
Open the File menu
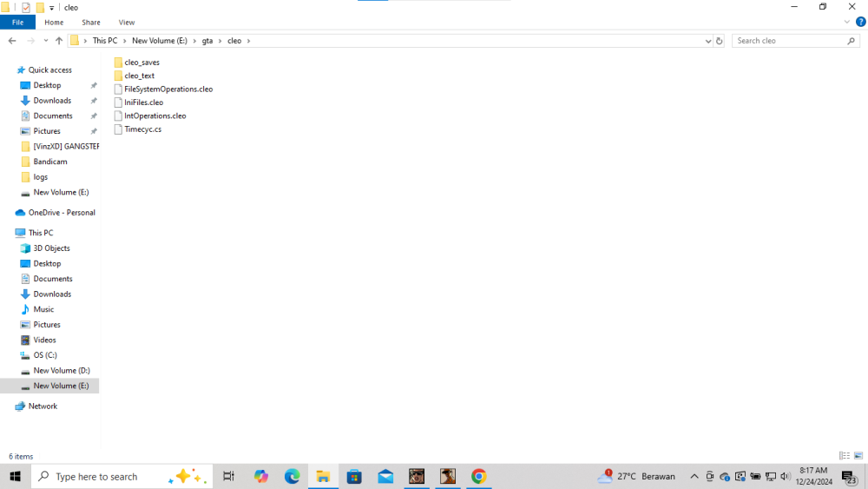(x=17, y=23)
